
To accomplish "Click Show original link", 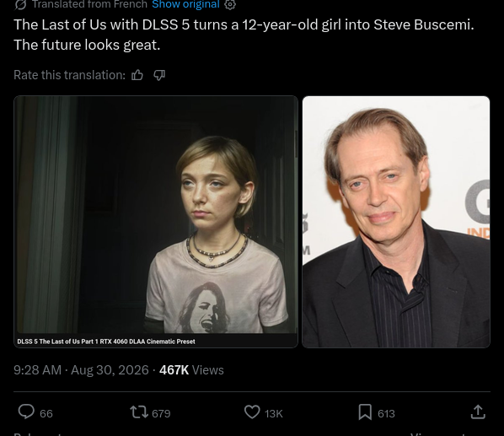I will point(185,4).
